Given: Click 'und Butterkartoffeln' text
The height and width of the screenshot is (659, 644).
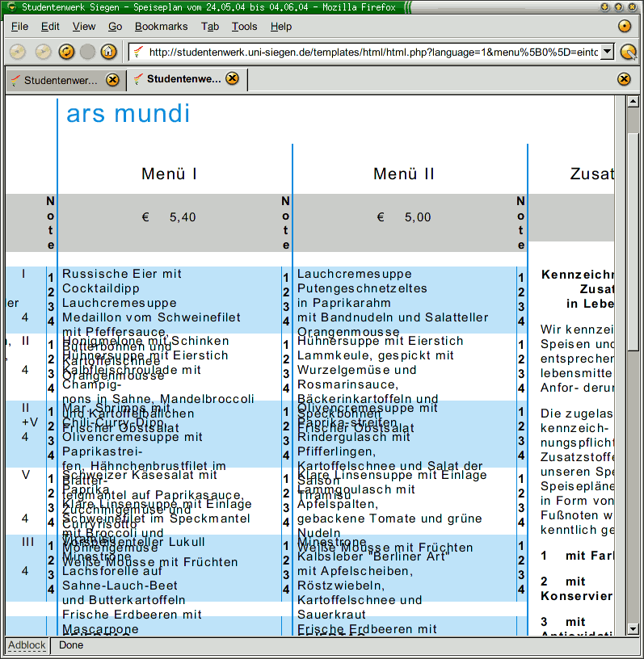Looking at the screenshot, I should [124, 600].
